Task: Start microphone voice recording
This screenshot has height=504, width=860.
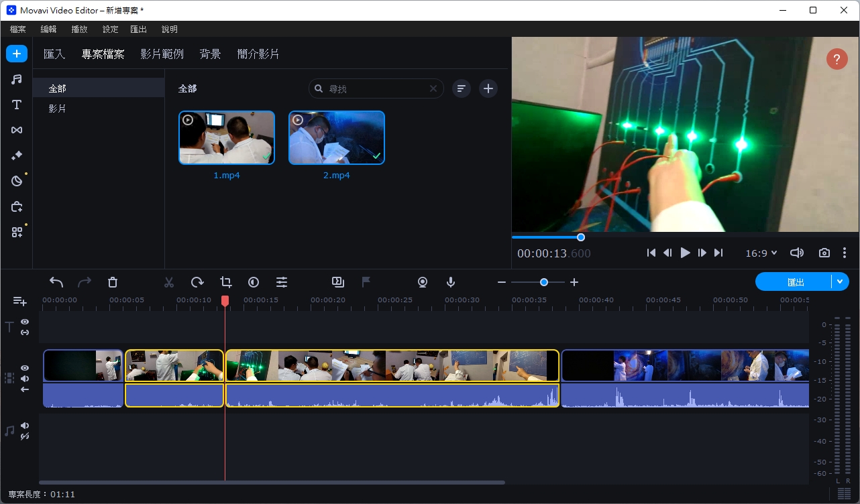Action: click(x=451, y=282)
